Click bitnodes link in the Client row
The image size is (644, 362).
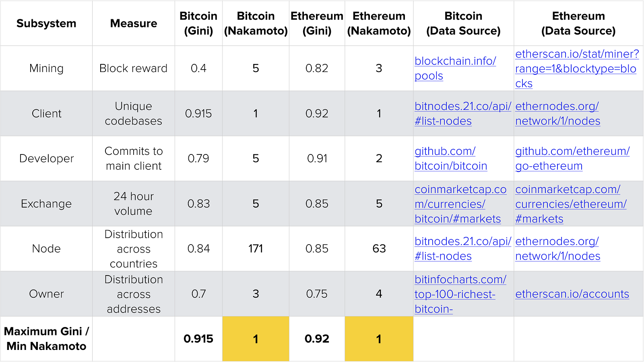[462, 107]
